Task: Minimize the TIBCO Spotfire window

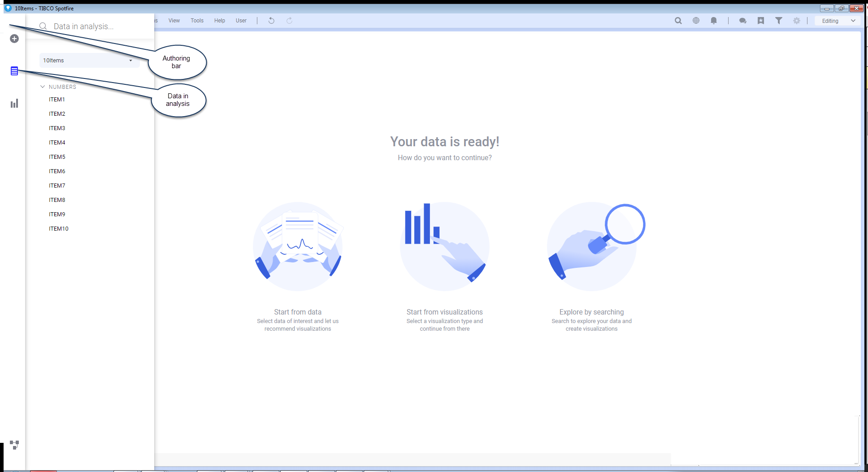Action: click(x=827, y=8)
